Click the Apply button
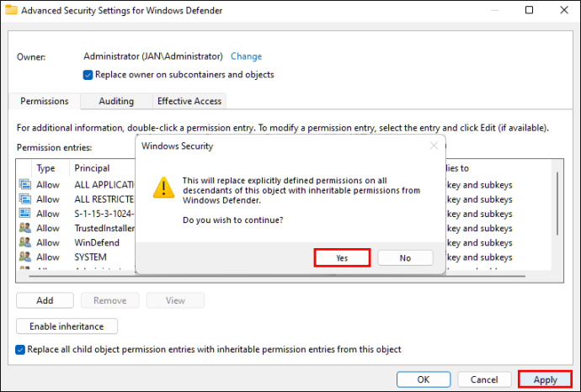The image size is (581, 392). tap(545, 380)
